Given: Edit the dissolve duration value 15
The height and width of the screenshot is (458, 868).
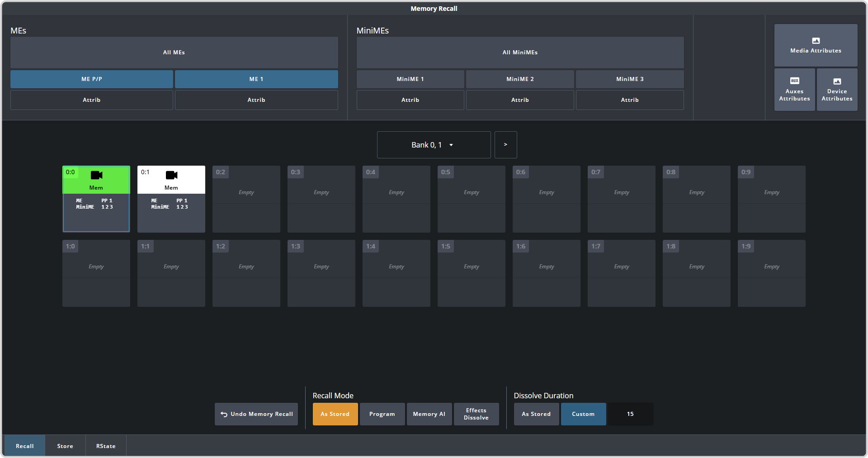Looking at the screenshot, I should tap(630, 414).
